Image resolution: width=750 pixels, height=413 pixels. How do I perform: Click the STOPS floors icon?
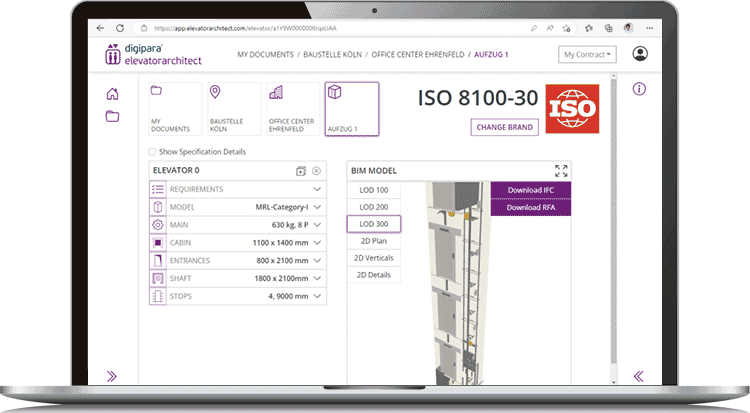pos(157,296)
